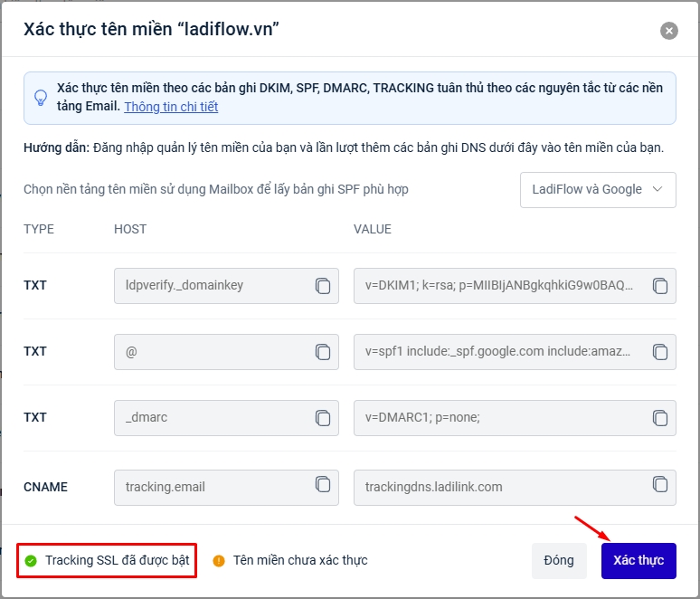Copy the @ host for SPF record
The width and height of the screenshot is (700, 599).
(323, 352)
